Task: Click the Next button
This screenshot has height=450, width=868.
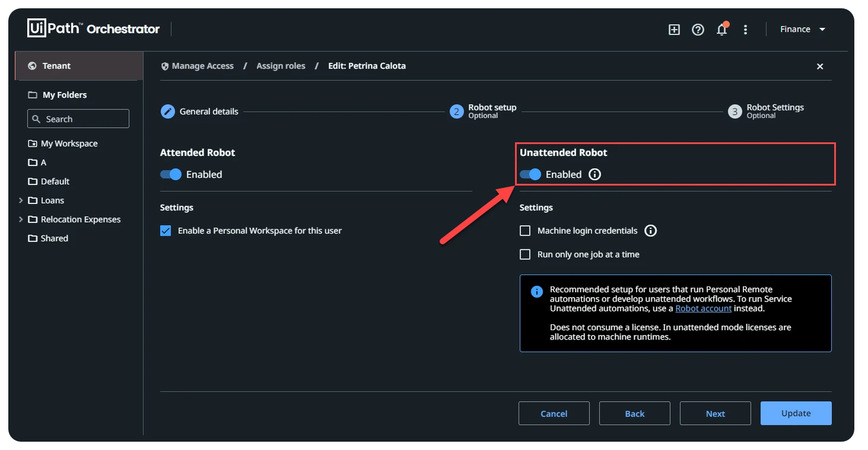Action: coord(716,413)
